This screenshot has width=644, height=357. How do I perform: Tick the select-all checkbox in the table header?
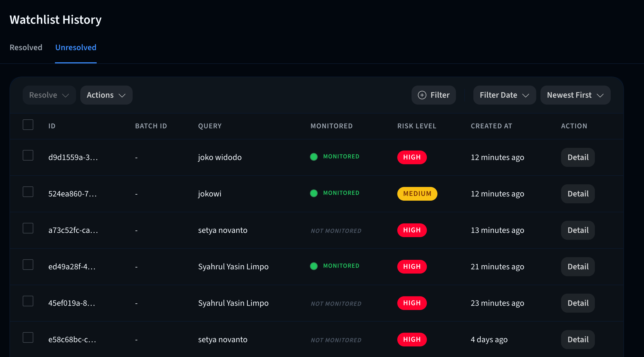[28, 125]
